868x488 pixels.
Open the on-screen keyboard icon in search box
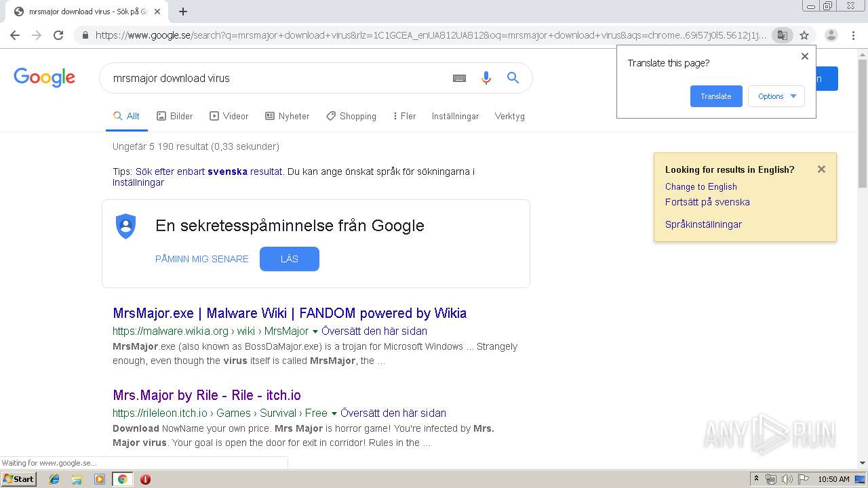[x=459, y=78]
